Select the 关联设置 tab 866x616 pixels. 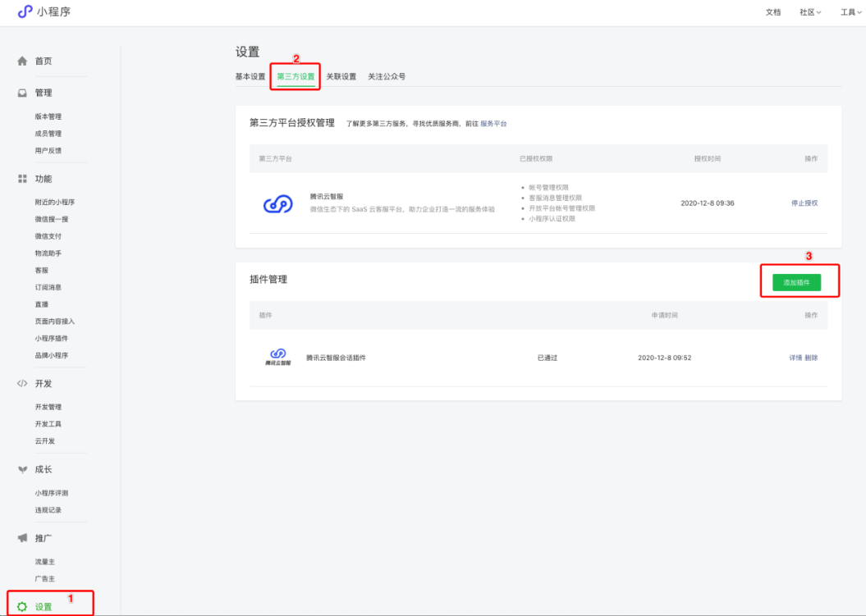341,76
